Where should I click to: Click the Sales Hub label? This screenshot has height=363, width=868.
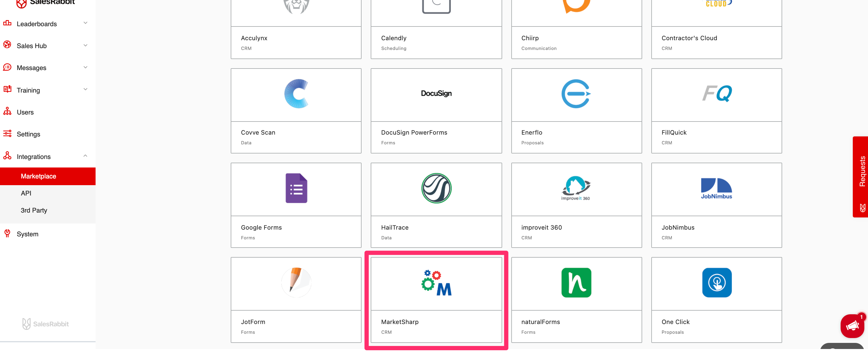point(32,46)
